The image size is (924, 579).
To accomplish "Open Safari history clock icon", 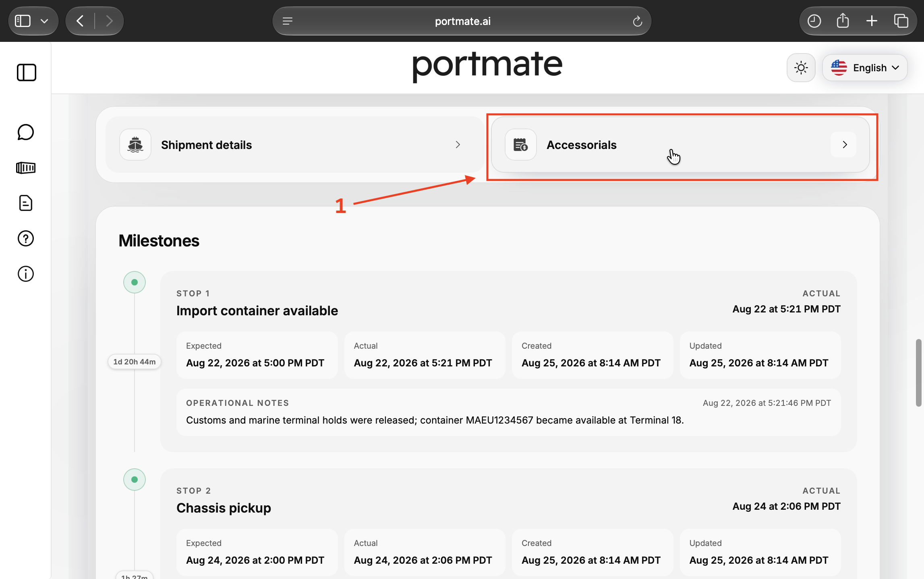I will (x=814, y=21).
